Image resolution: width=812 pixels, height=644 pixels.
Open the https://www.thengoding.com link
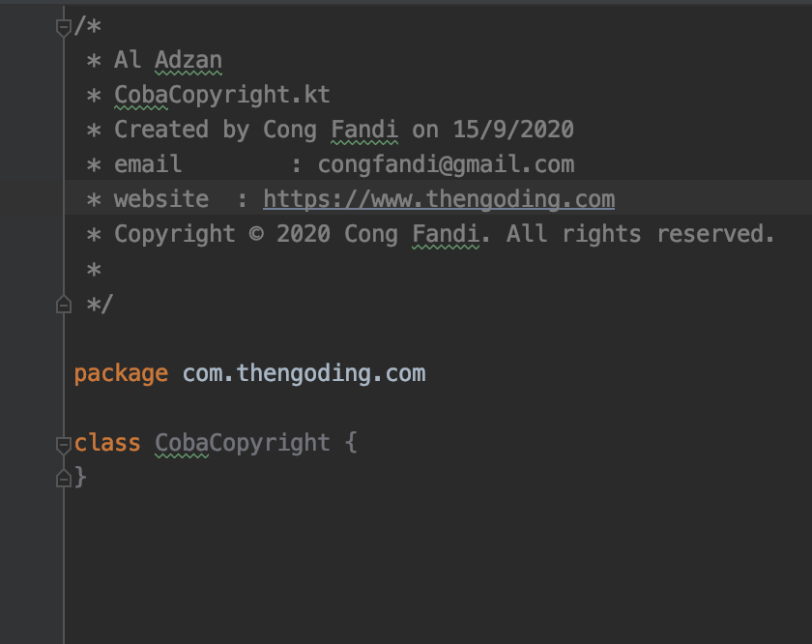pos(439,200)
